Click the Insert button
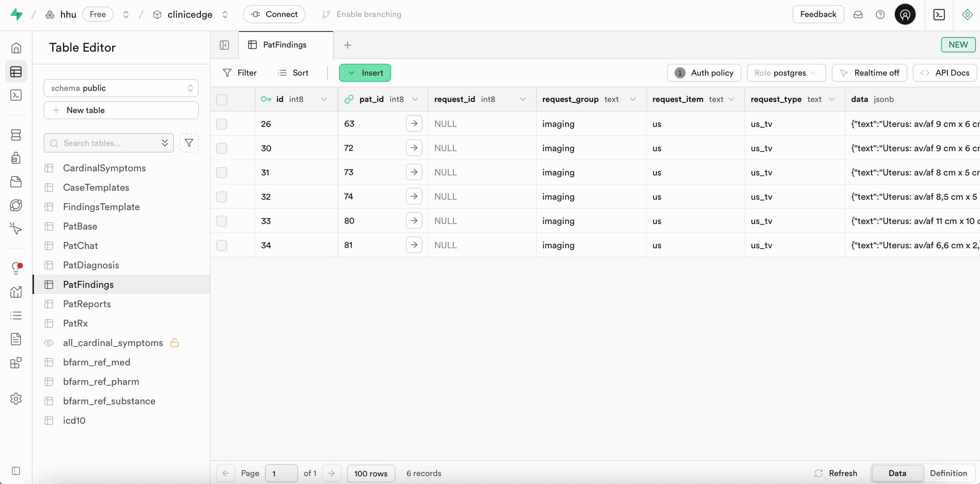Screen dimensions: 980x484 tap(364, 73)
